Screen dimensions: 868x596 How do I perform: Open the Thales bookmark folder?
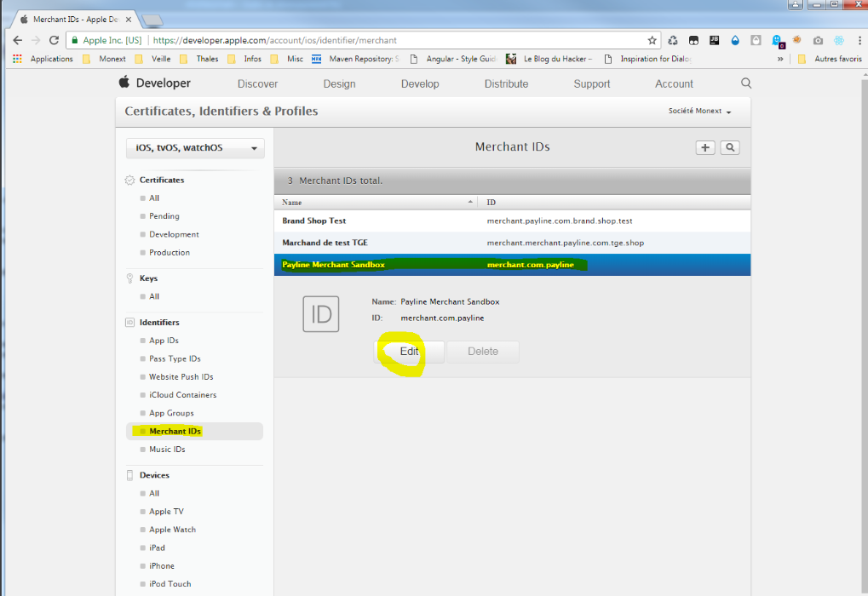[199, 59]
